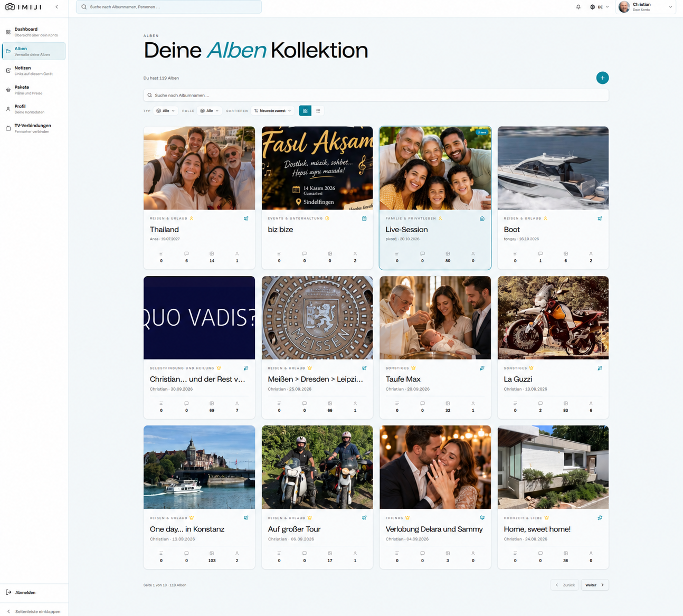Click the comments icon on Boot card

540,253
